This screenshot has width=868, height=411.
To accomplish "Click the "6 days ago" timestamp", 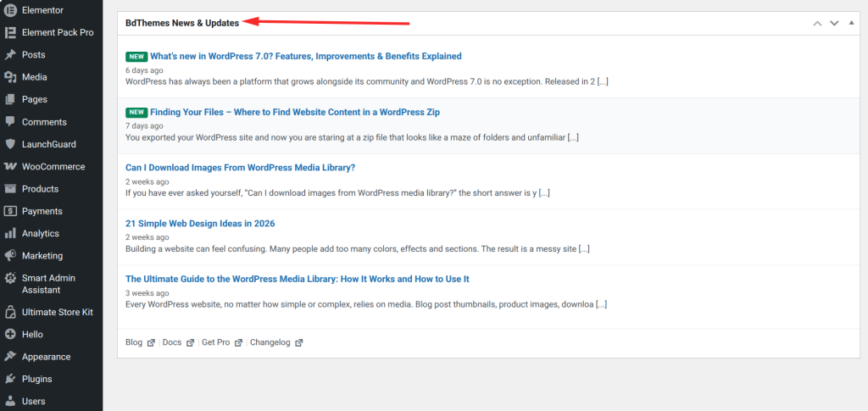I will click(144, 70).
